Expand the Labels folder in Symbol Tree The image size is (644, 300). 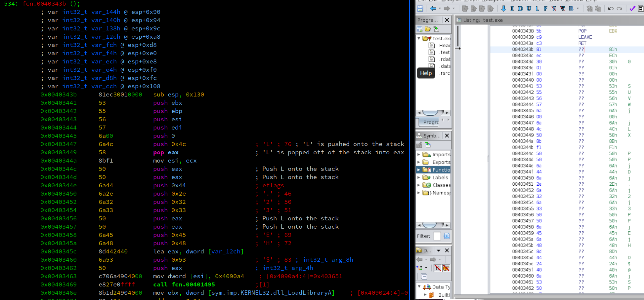coord(419,177)
